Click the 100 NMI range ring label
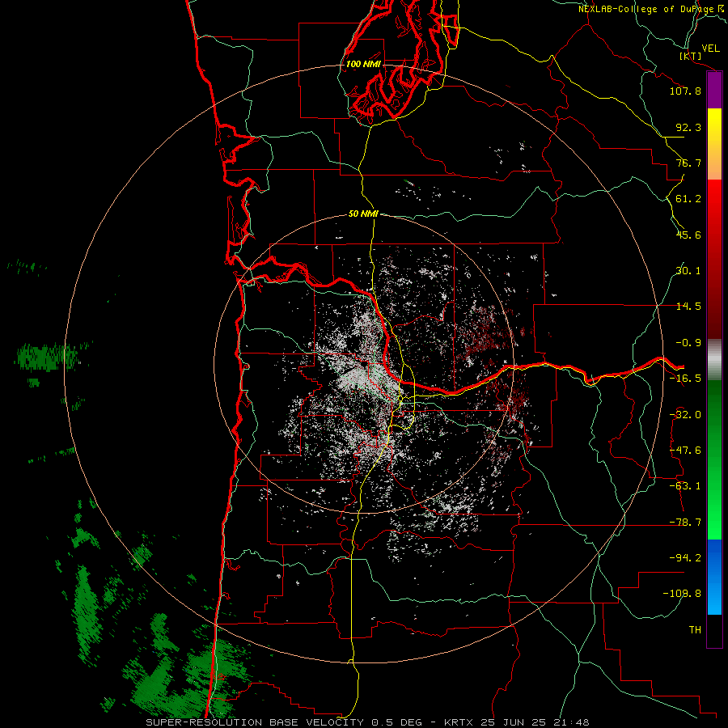Viewport: 728px width, 728px height. [x=363, y=64]
